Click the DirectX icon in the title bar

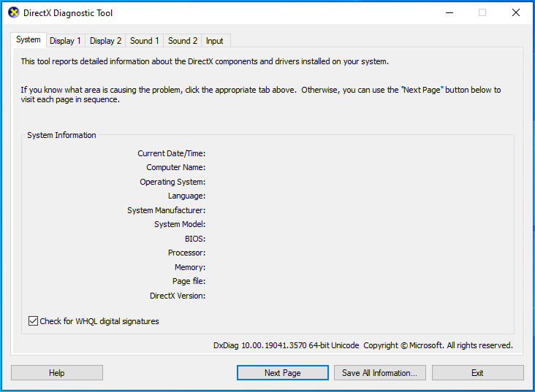[13, 13]
